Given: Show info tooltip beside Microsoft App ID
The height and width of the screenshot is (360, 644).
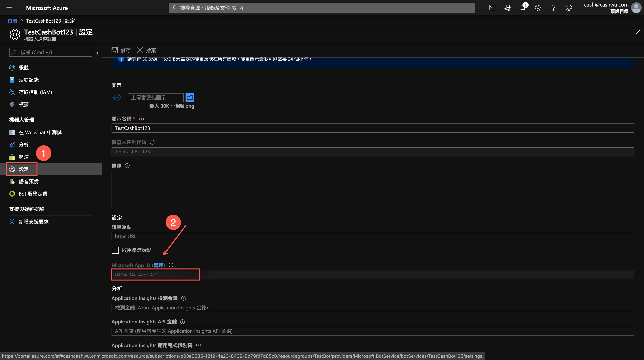Looking at the screenshot, I should (x=171, y=265).
